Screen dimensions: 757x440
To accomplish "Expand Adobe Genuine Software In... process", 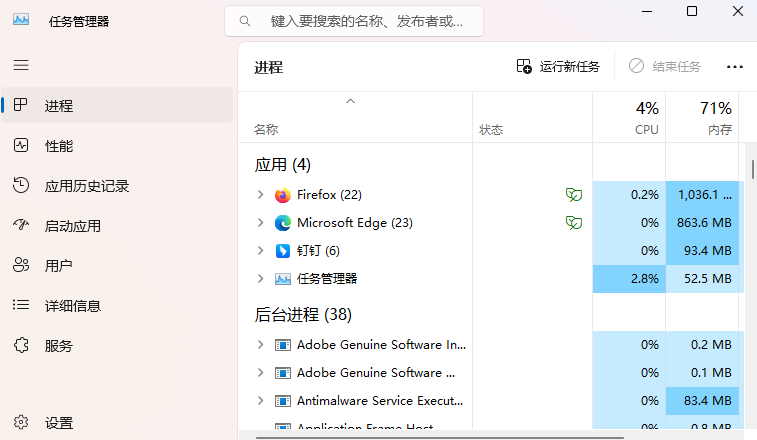I will 260,345.
